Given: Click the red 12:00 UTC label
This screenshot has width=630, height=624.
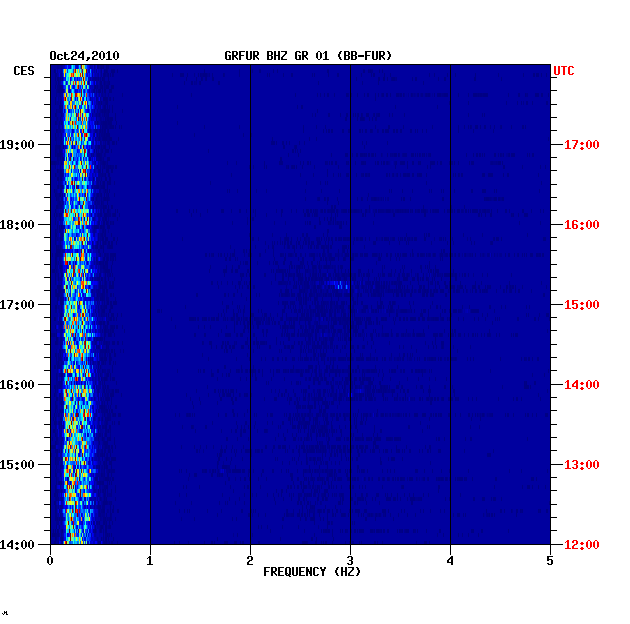Looking at the screenshot, I should [581, 544].
